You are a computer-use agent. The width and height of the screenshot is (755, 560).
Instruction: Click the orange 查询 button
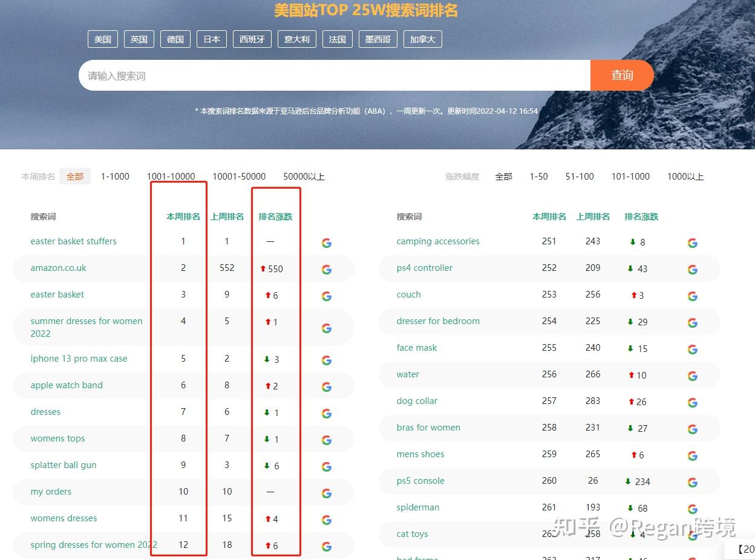tap(622, 76)
